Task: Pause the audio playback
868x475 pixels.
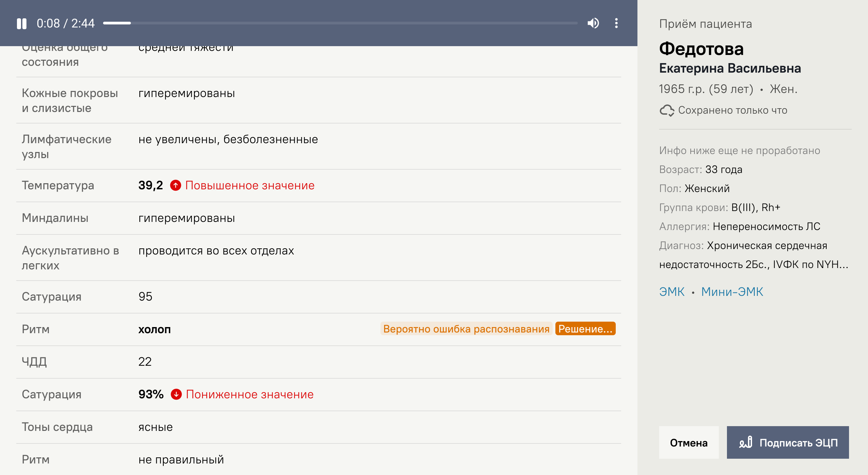Action: click(x=22, y=23)
